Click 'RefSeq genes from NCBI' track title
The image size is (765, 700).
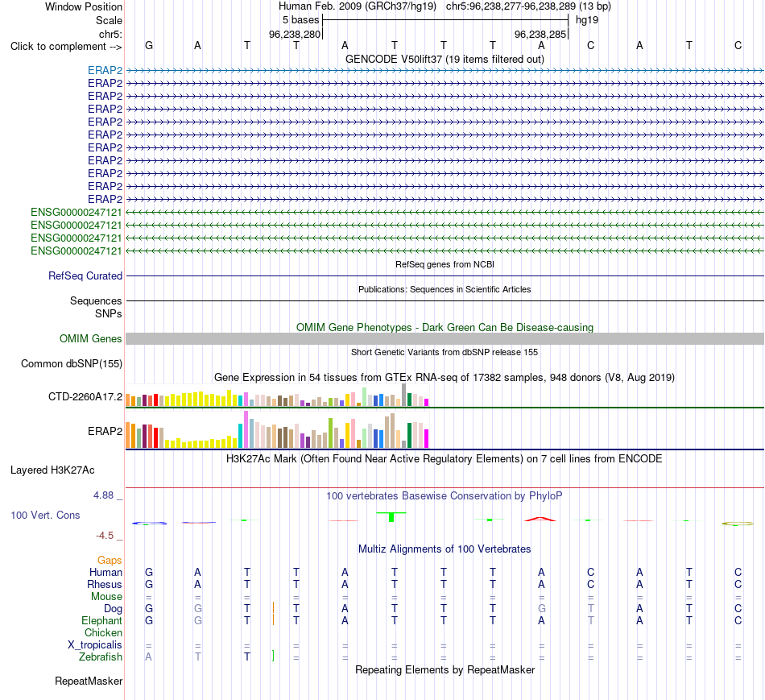pos(445,264)
